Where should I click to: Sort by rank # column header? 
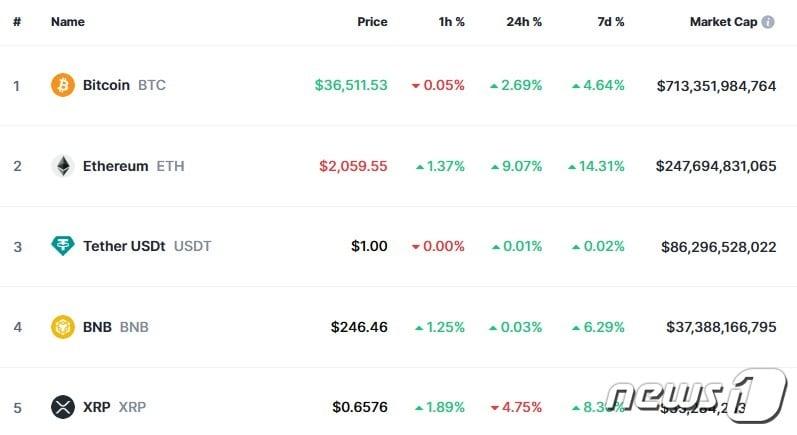tap(17, 22)
